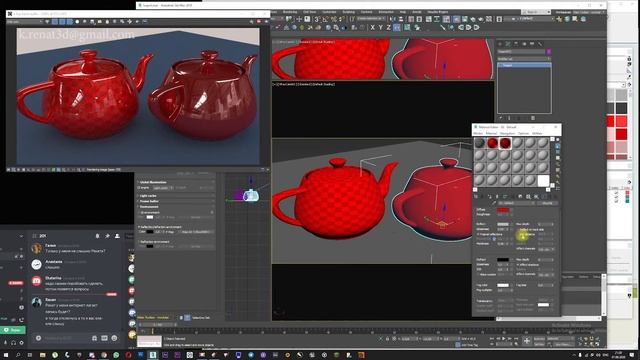This screenshot has height=360, width=640.
Task: Open the Rendering menu
Action: (x=290, y=12)
